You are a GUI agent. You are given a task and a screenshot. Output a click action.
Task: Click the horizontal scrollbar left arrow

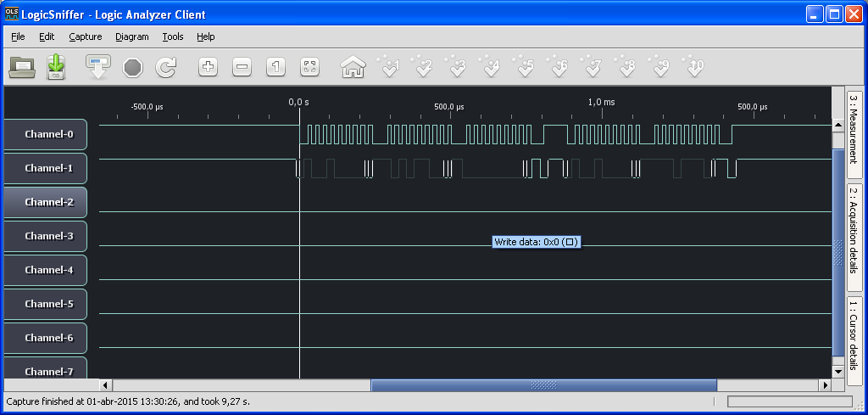tap(106, 385)
